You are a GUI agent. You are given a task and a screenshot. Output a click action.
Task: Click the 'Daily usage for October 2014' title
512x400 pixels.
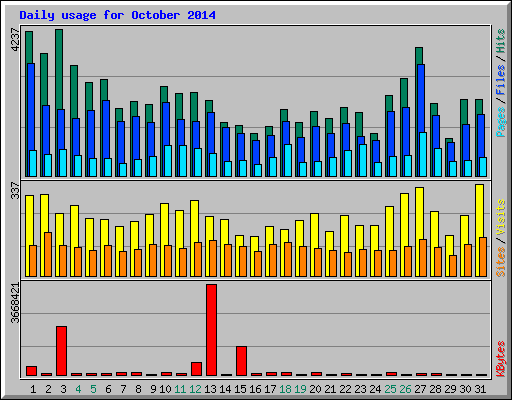point(117,15)
